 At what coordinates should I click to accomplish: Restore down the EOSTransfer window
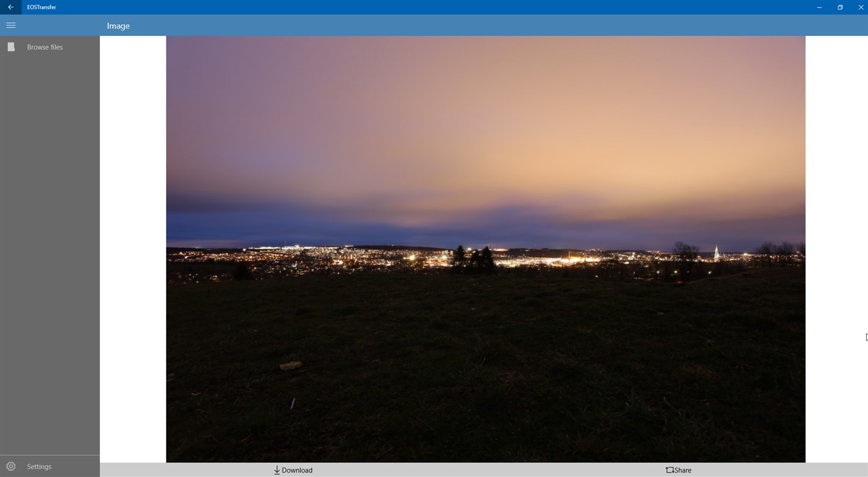point(839,7)
